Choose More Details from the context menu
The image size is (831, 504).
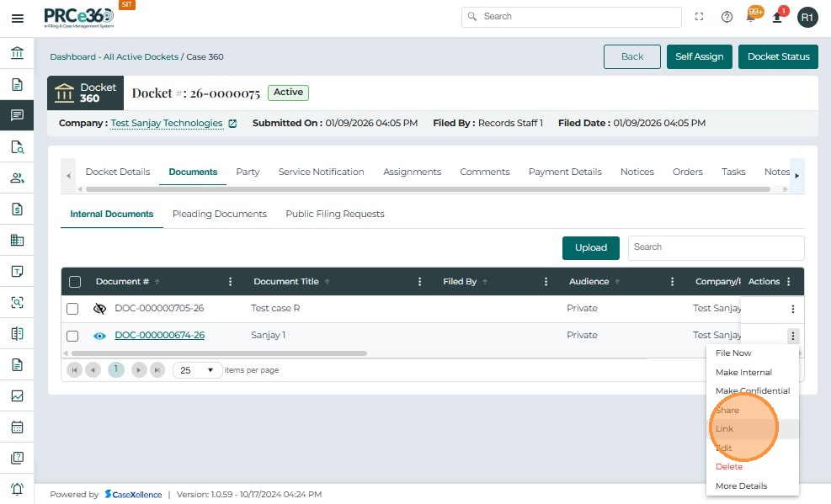pyautogui.click(x=742, y=486)
